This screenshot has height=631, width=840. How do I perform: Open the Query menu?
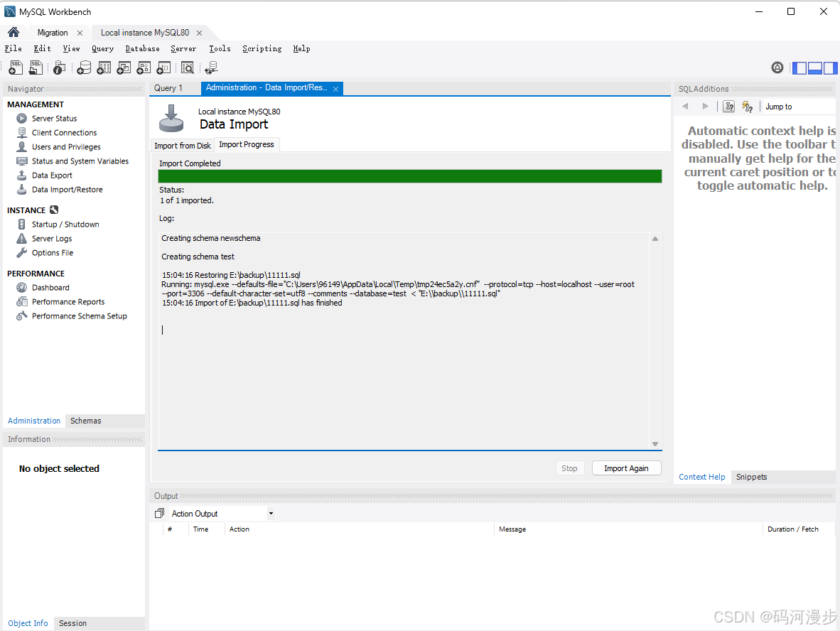[102, 49]
